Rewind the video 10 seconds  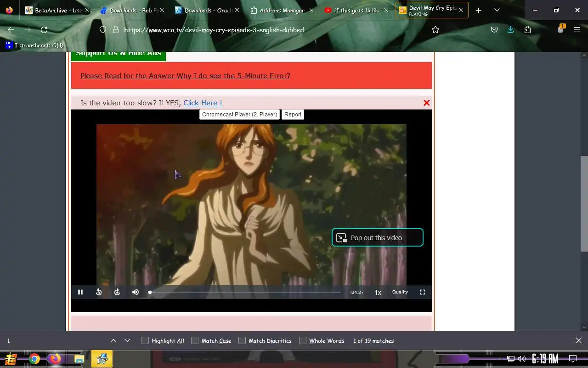[x=99, y=292]
